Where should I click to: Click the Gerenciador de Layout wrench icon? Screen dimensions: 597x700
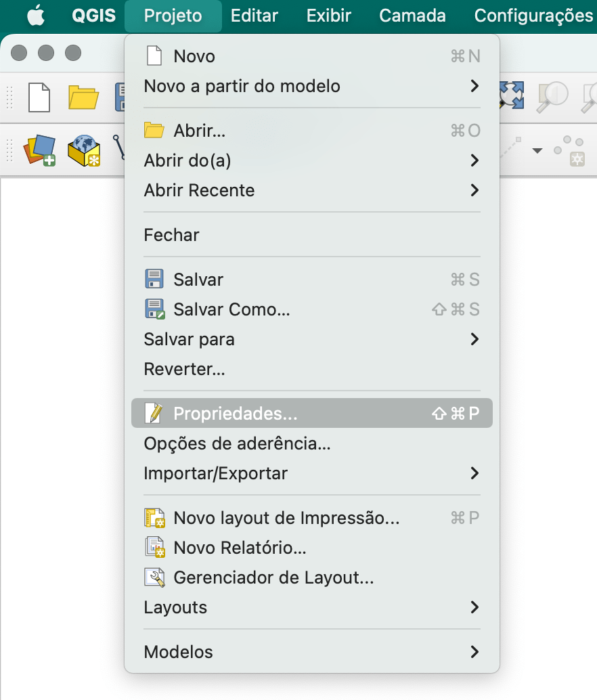click(x=155, y=577)
